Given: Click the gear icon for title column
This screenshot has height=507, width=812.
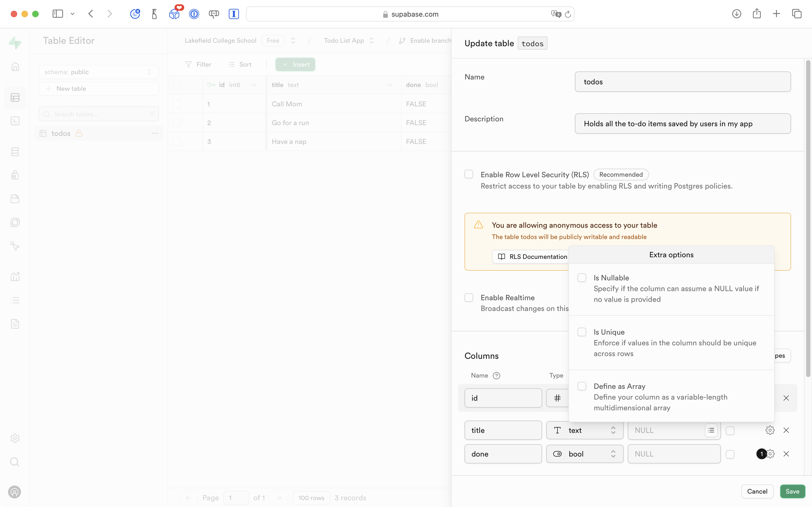Looking at the screenshot, I should [x=770, y=430].
